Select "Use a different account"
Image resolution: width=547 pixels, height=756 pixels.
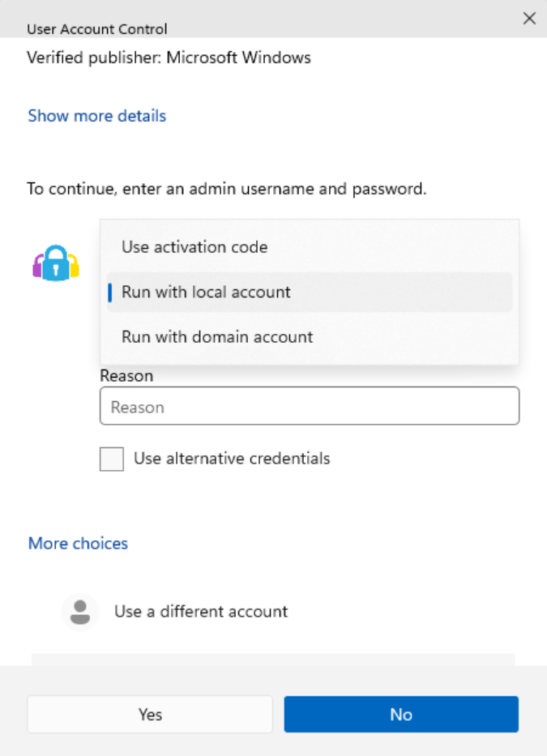point(200,612)
